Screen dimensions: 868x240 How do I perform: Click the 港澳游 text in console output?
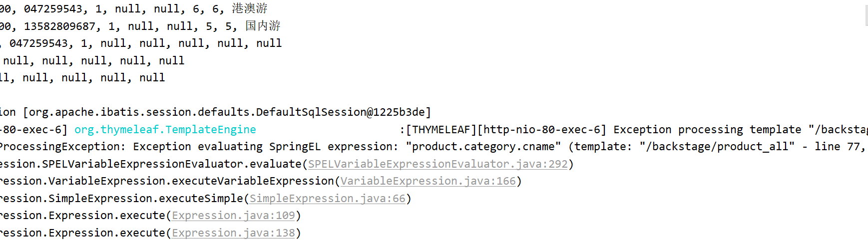tap(250, 8)
